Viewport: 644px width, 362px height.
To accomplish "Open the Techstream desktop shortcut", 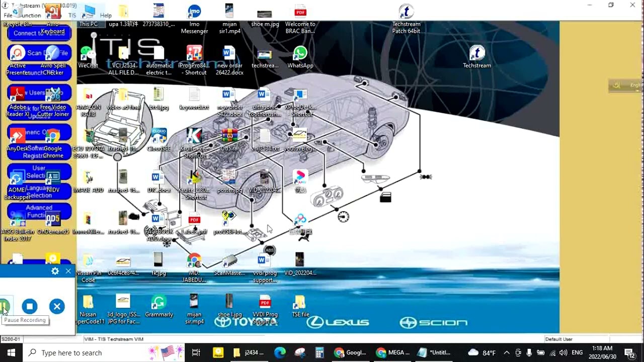I will click(x=477, y=56).
